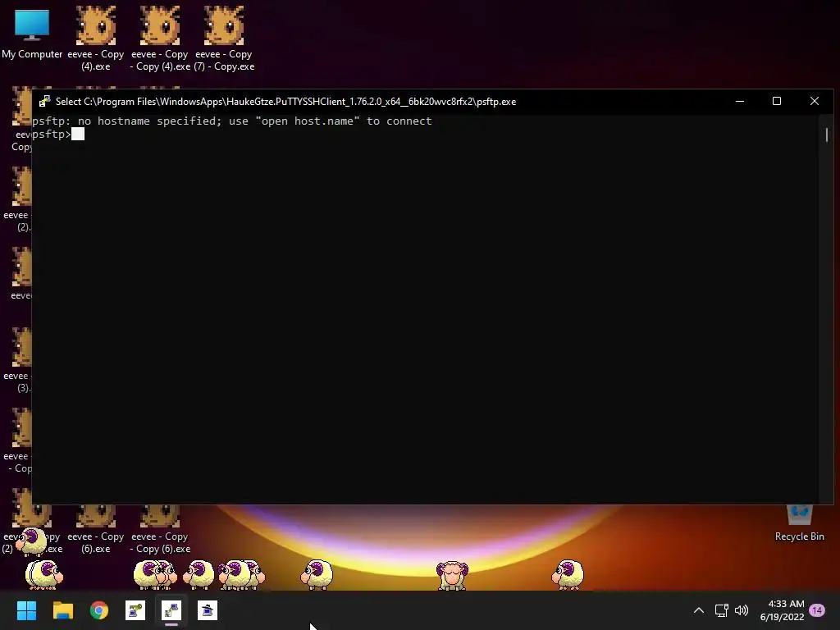Show hidden system tray icons
The width and height of the screenshot is (840, 630).
(699, 610)
